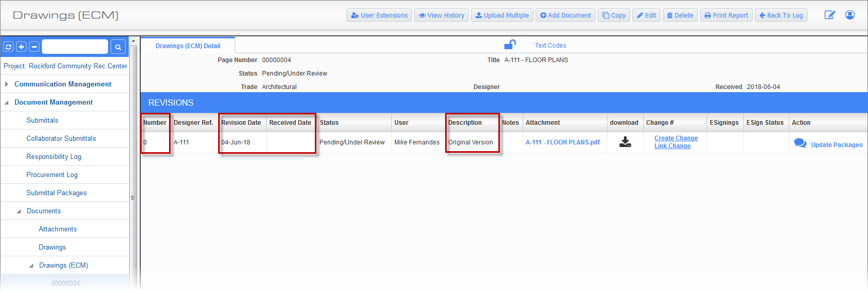Collapse the Drawings (ECM) tree node
Image resolution: width=868 pixels, height=292 pixels.
[32, 266]
